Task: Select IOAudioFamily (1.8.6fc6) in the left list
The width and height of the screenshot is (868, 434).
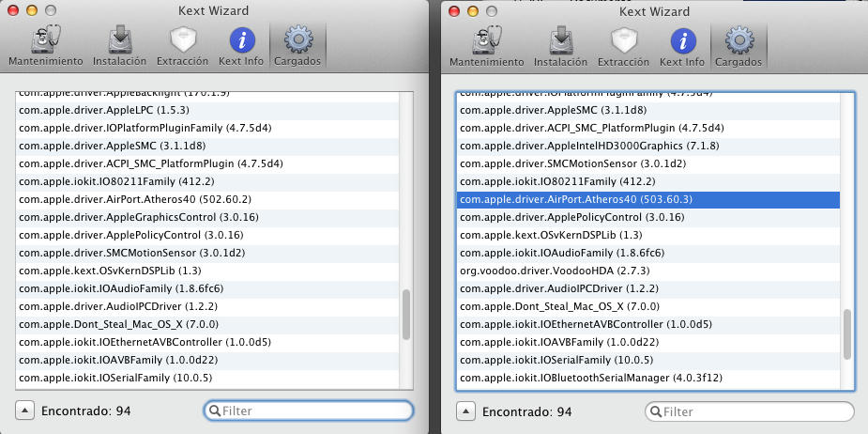Action: [207, 288]
